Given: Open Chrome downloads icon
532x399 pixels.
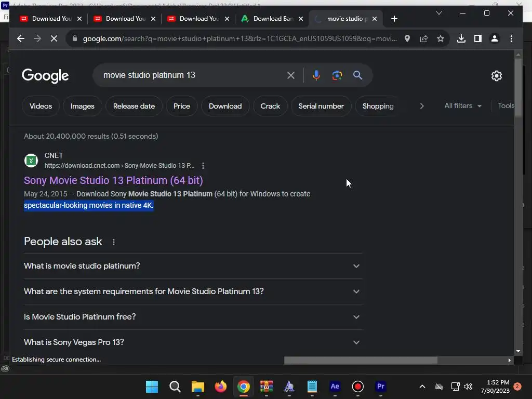Looking at the screenshot, I should [461, 38].
